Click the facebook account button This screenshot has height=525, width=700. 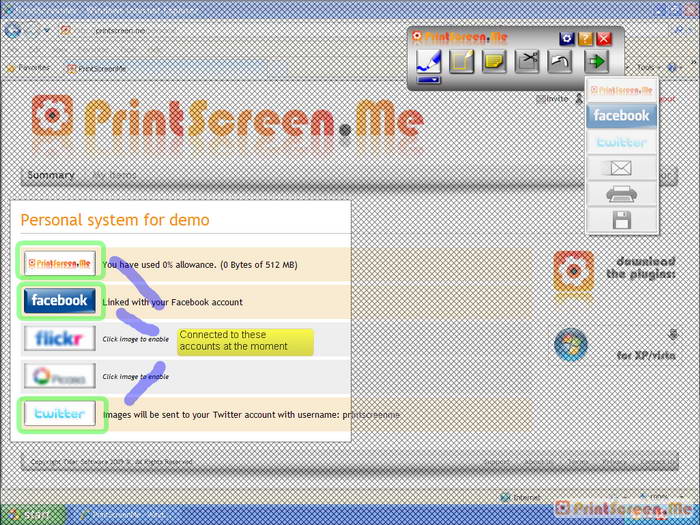click(60, 300)
